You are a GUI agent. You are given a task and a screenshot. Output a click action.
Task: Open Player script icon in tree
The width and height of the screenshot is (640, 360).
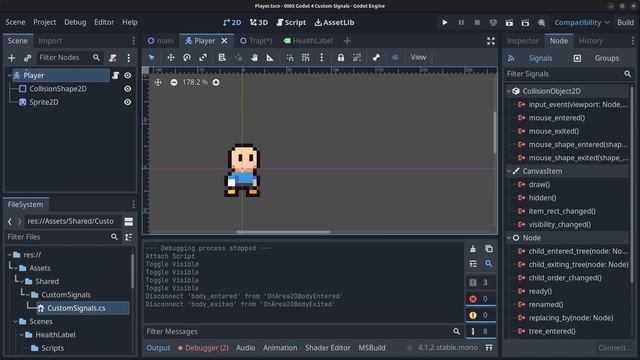tap(116, 75)
